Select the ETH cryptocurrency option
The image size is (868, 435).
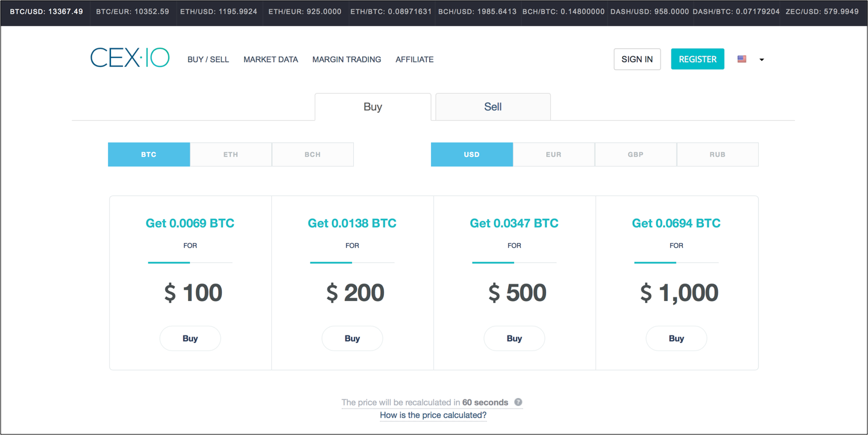tap(231, 154)
